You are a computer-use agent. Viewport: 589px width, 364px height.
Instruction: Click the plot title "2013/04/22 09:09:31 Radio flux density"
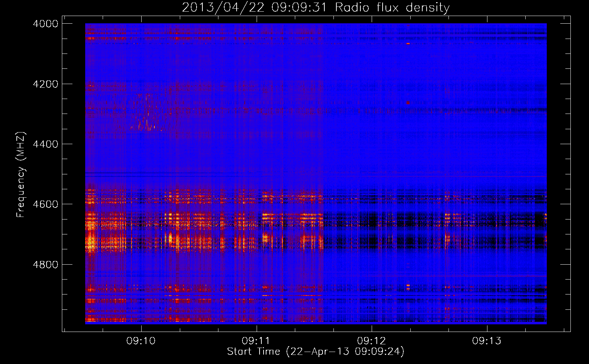pyautogui.click(x=316, y=7)
